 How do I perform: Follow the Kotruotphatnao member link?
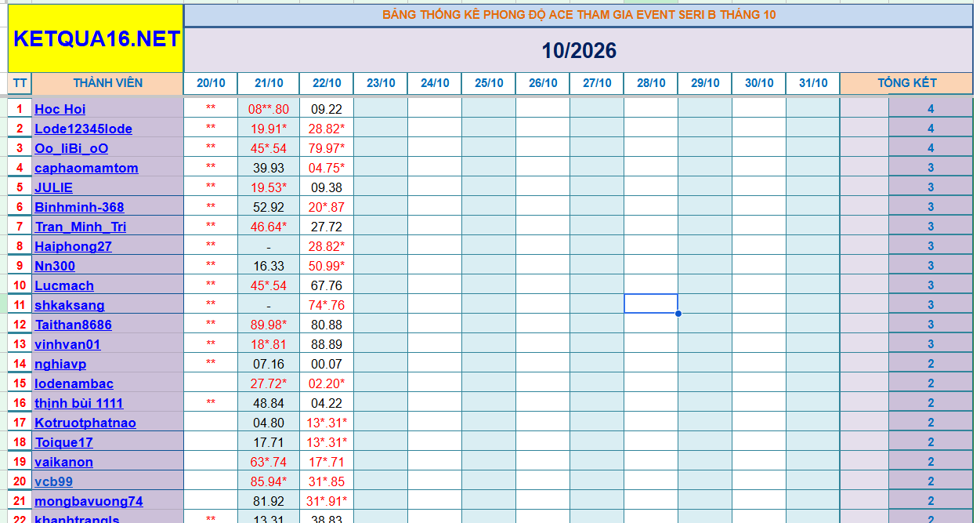[x=85, y=423]
